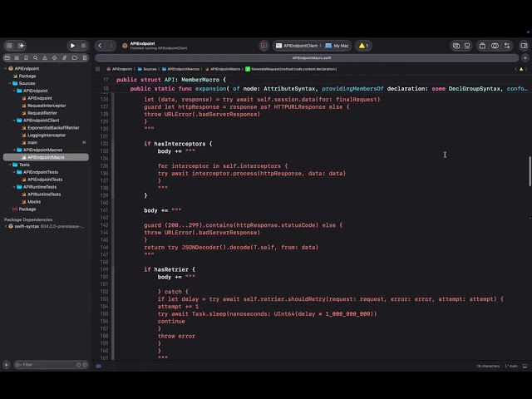Viewport: 532px width, 399px height.
Task: Collapse the APIEndpointTests folder
Action: 14,172
